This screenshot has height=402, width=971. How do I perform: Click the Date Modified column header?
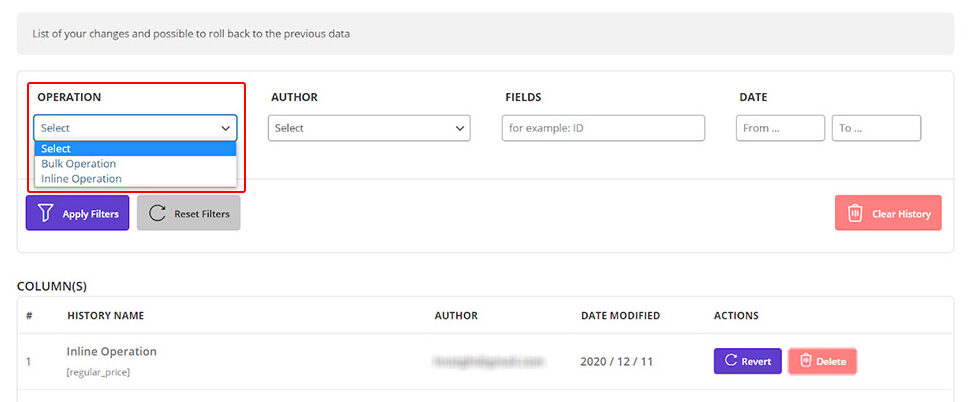point(620,316)
